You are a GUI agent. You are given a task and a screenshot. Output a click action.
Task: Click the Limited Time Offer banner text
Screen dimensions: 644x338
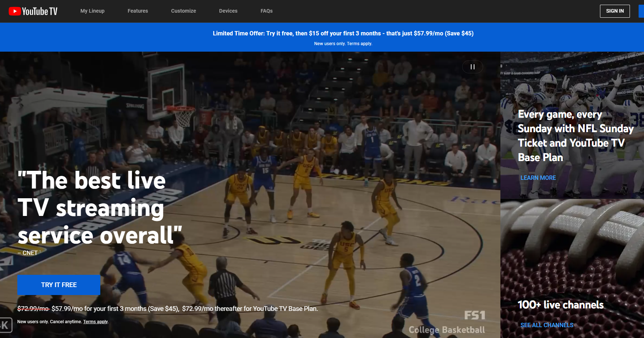tap(343, 33)
